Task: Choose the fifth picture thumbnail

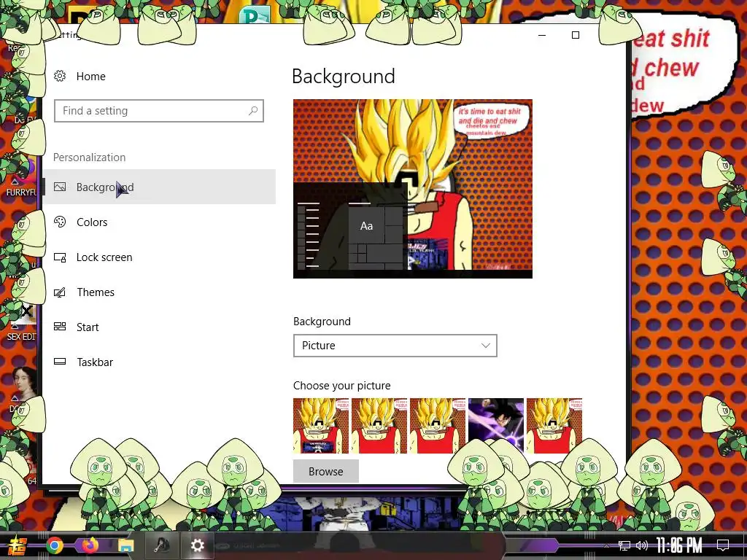Action: pyautogui.click(x=554, y=426)
